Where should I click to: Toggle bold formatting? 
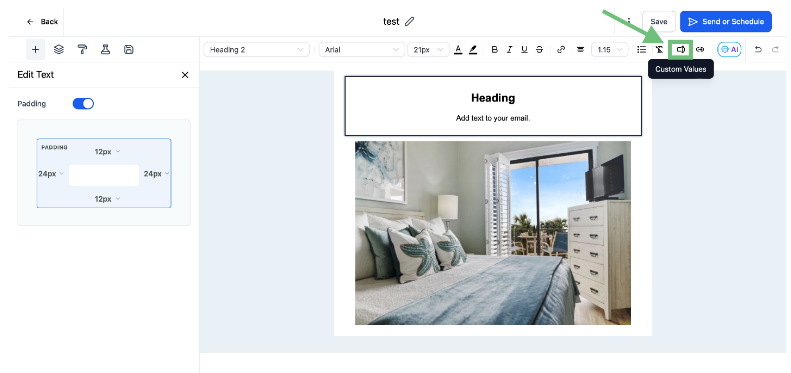(494, 49)
